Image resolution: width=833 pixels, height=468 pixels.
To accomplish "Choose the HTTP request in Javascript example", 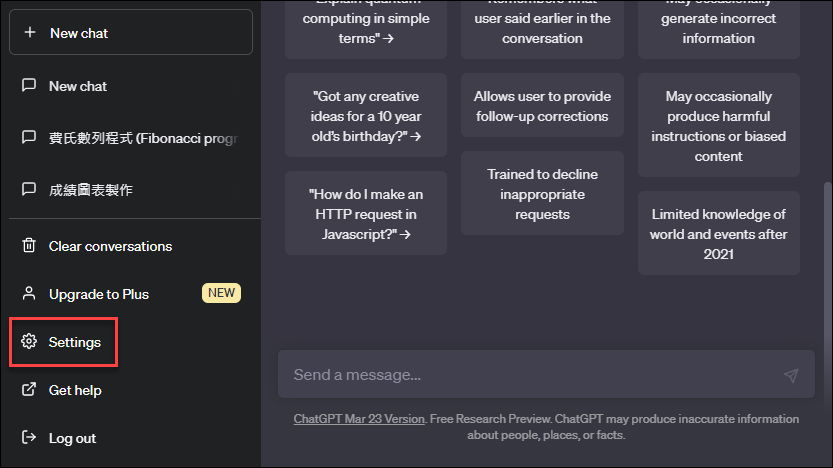I will 366,214.
